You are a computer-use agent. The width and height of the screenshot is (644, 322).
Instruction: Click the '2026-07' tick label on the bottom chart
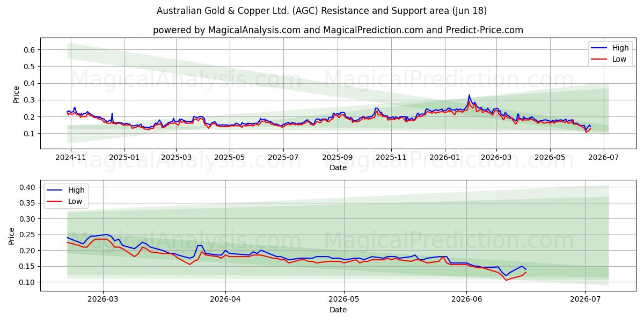point(585,299)
